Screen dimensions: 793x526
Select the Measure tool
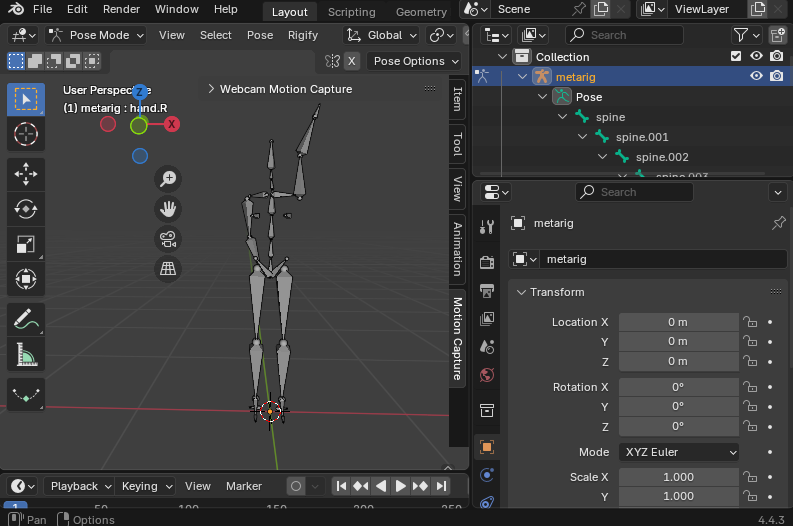[x=26, y=355]
